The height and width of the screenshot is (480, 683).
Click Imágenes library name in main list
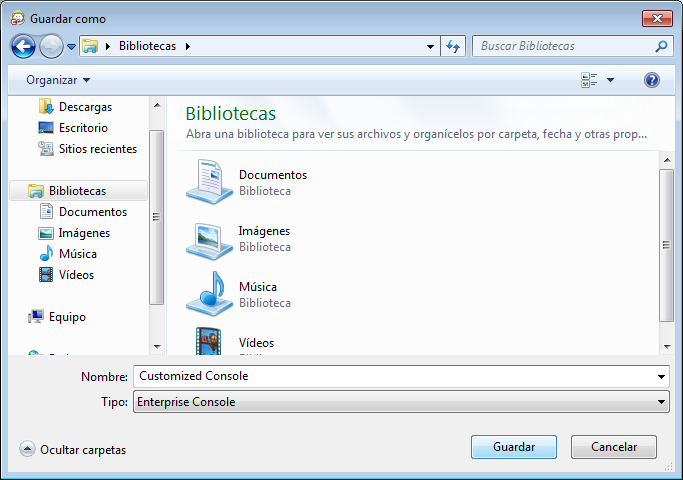click(x=264, y=231)
